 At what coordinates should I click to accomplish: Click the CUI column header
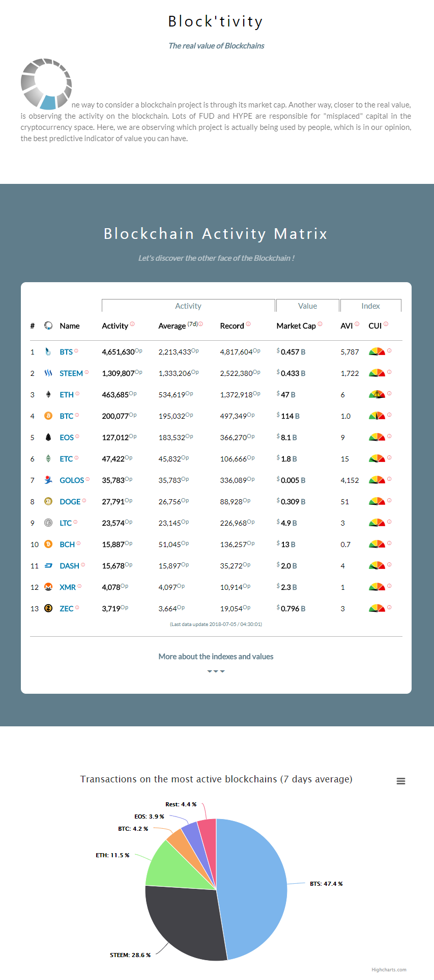[x=375, y=326]
